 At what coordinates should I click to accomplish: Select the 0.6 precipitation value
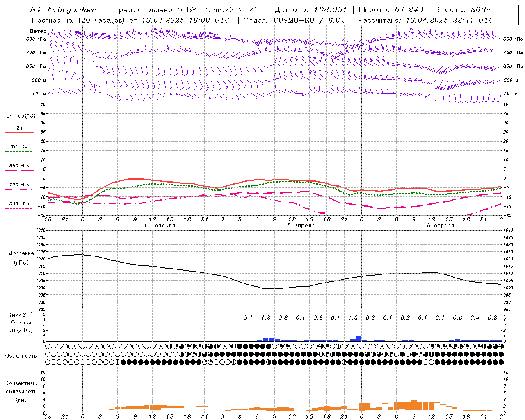457,317
